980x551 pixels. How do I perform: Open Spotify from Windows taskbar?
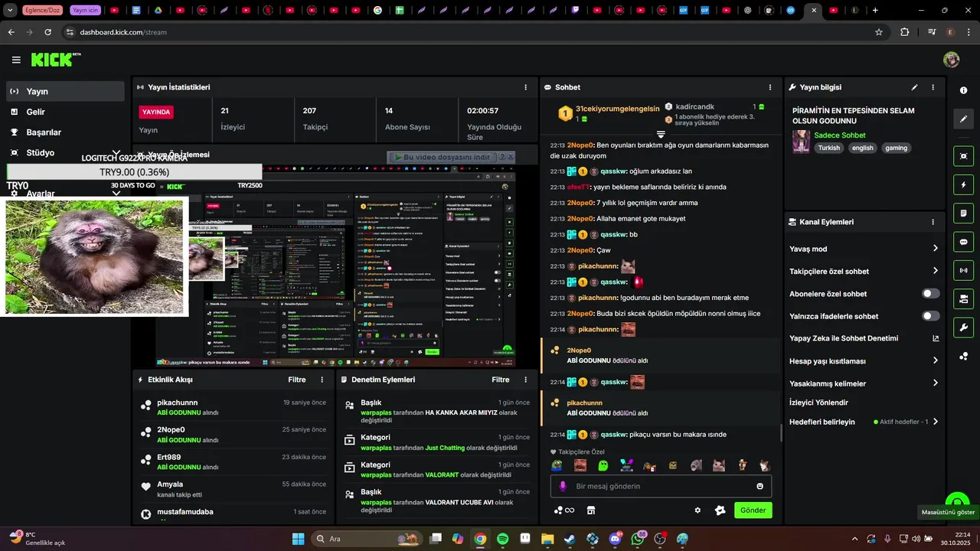[x=502, y=539]
